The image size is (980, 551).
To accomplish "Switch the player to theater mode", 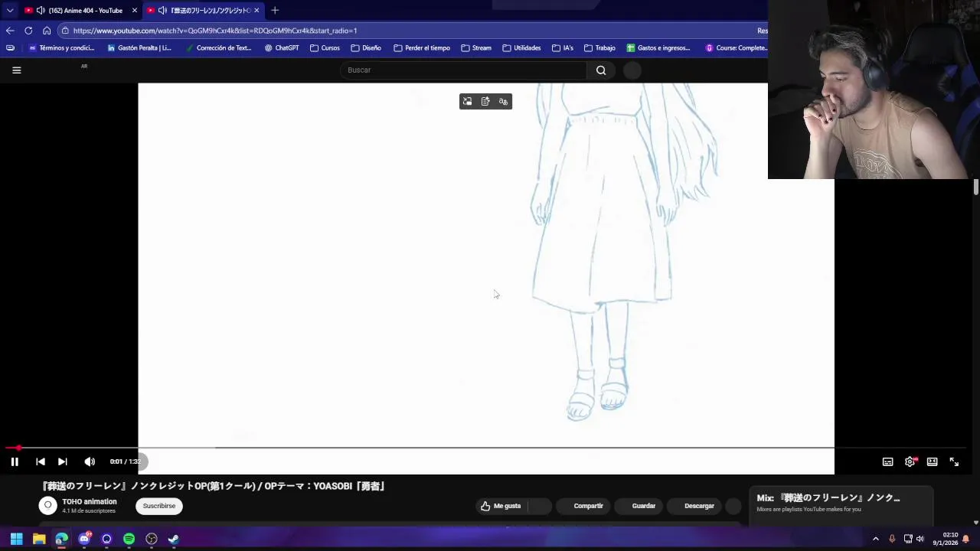I will pos(932,461).
